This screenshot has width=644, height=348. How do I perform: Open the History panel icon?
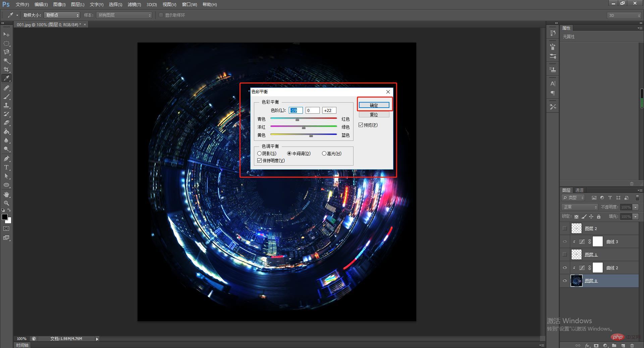pos(553,33)
